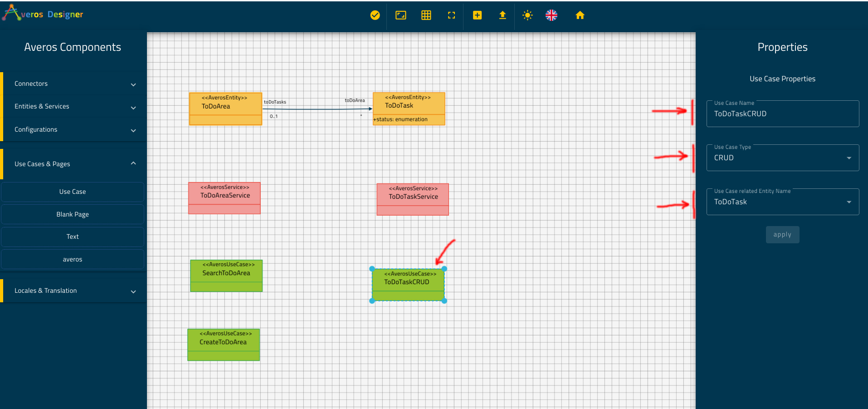This screenshot has width=868, height=409.
Task: Select the Text component
Action: tap(73, 237)
